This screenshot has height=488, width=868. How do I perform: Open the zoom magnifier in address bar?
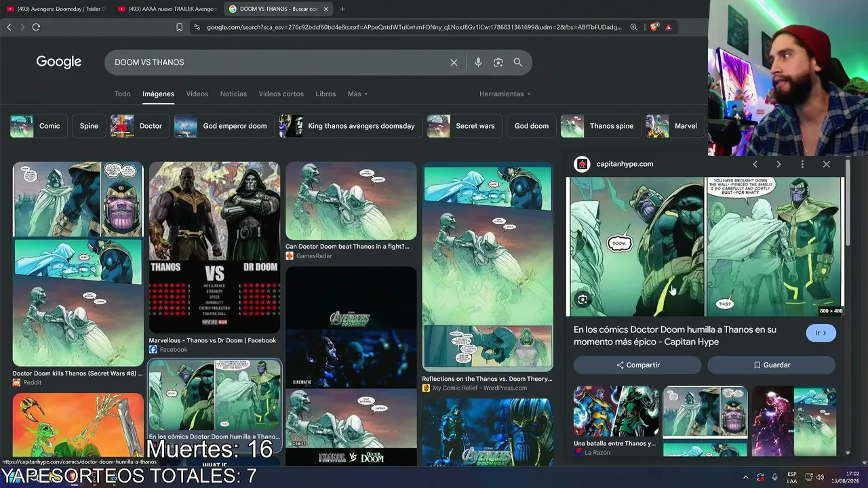click(633, 27)
